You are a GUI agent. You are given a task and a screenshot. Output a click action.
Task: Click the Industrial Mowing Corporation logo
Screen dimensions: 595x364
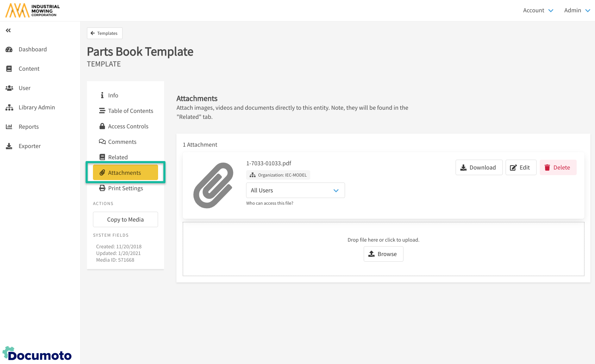click(x=33, y=11)
